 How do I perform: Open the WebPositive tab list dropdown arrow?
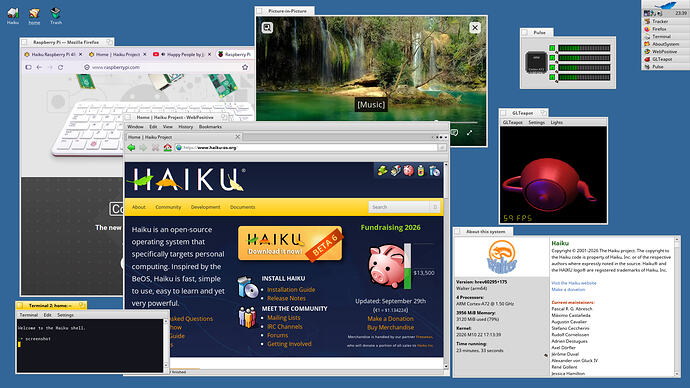445,137
